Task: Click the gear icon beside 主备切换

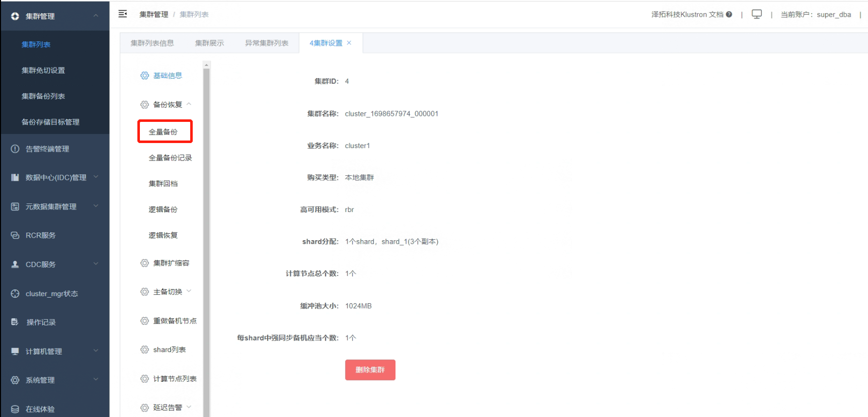Action: (144, 292)
